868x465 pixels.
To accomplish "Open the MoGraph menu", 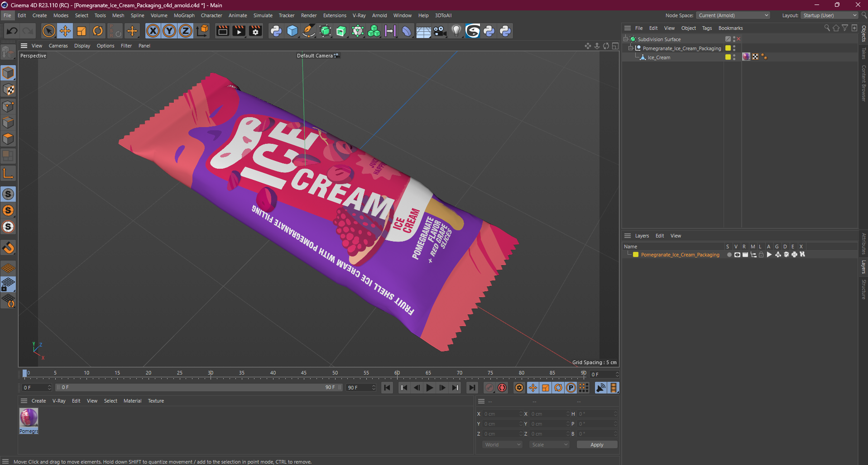I will tap(184, 15).
